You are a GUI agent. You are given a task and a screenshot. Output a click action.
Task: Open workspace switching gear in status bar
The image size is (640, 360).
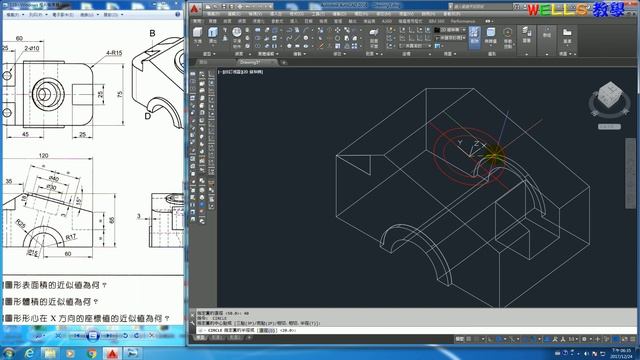[585, 339]
